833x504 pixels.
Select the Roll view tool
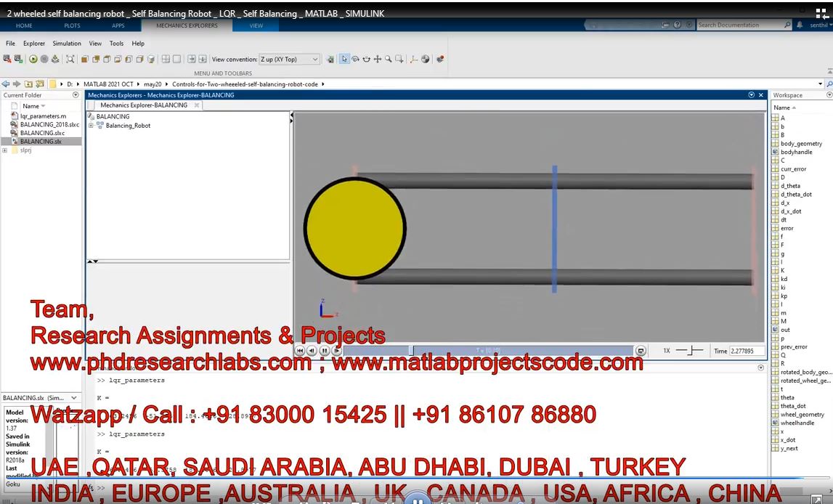[366, 59]
